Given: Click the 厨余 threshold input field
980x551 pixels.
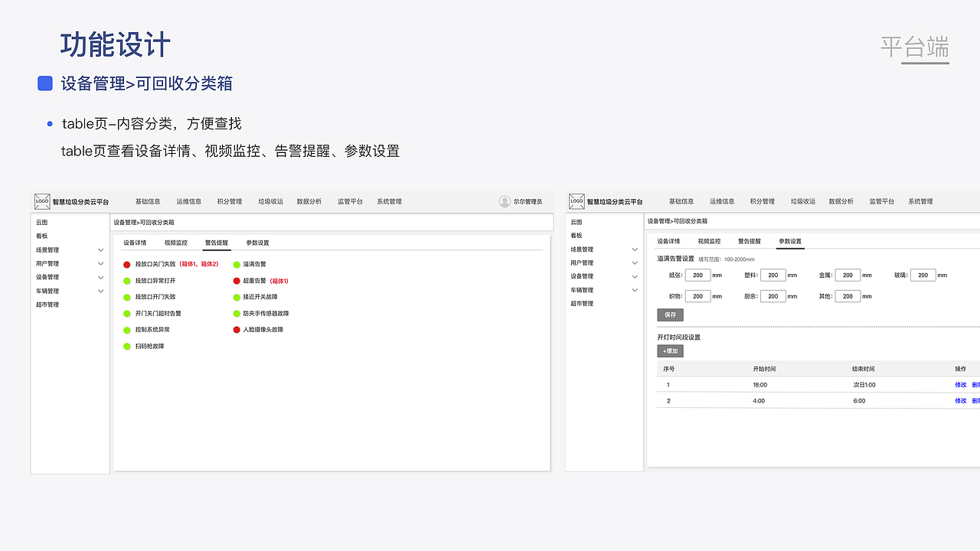Looking at the screenshot, I should coord(773,296).
